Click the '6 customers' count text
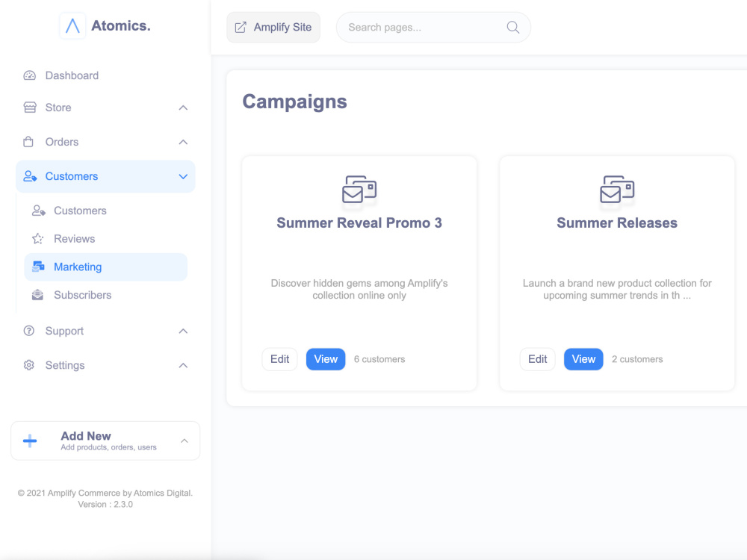Image resolution: width=747 pixels, height=560 pixels. [x=379, y=359]
